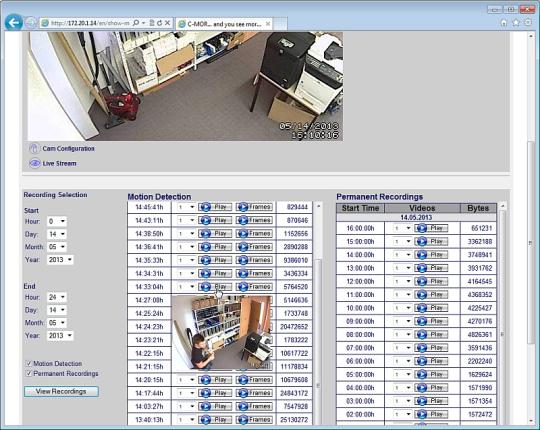Viewport: 540px width, 430px height.
Task: Open the video dropdown for 10:00:00h row
Action: (403, 308)
